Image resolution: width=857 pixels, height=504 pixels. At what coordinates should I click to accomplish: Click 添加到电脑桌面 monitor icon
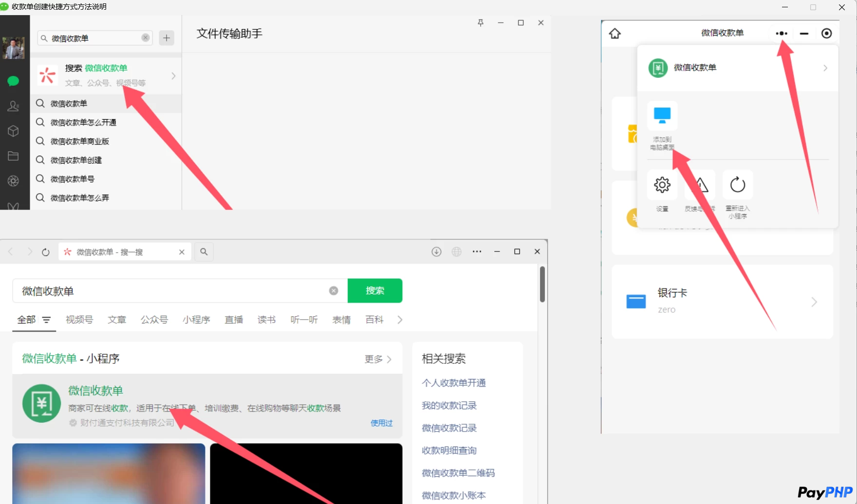click(x=662, y=115)
